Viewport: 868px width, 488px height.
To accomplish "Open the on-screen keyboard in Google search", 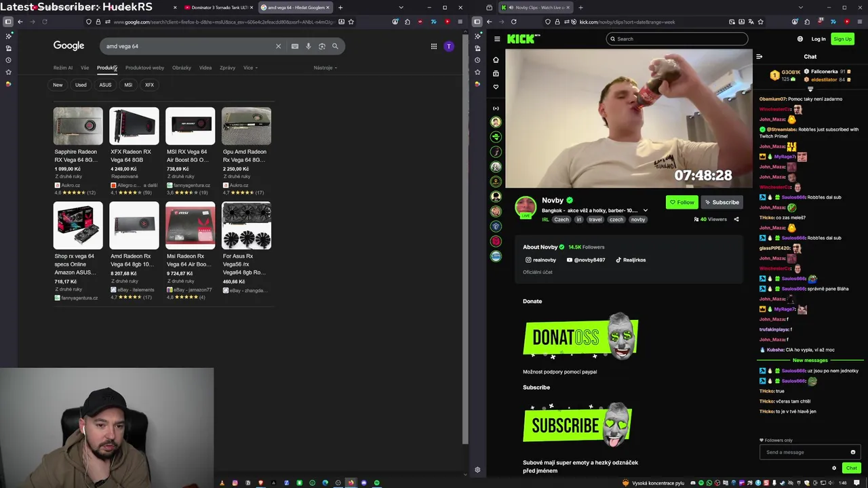I will click(295, 46).
